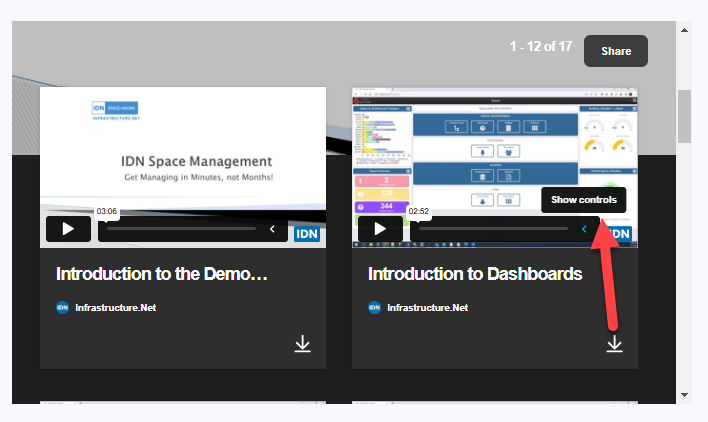Click Infrastructure.Net avatar under the Dashboards video

[x=374, y=308]
